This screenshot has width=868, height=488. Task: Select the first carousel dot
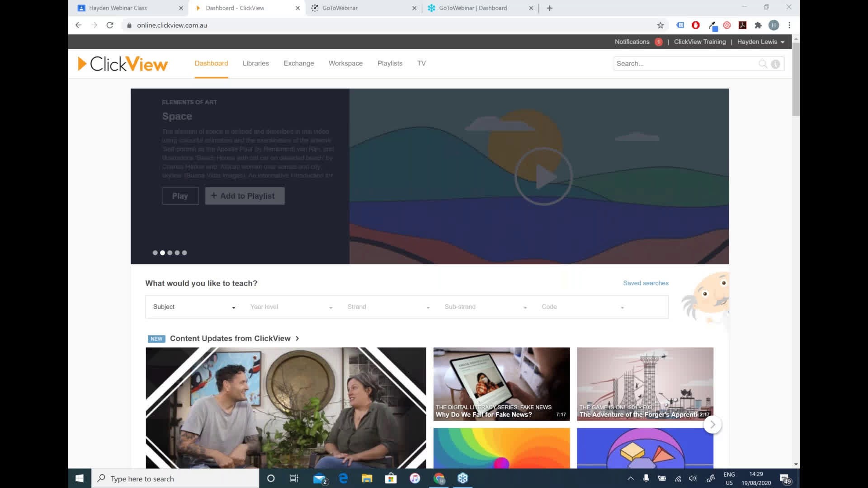[x=155, y=253]
